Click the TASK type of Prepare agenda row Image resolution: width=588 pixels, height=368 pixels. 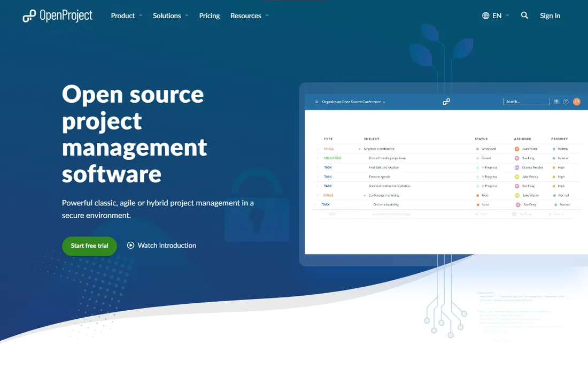click(x=328, y=177)
